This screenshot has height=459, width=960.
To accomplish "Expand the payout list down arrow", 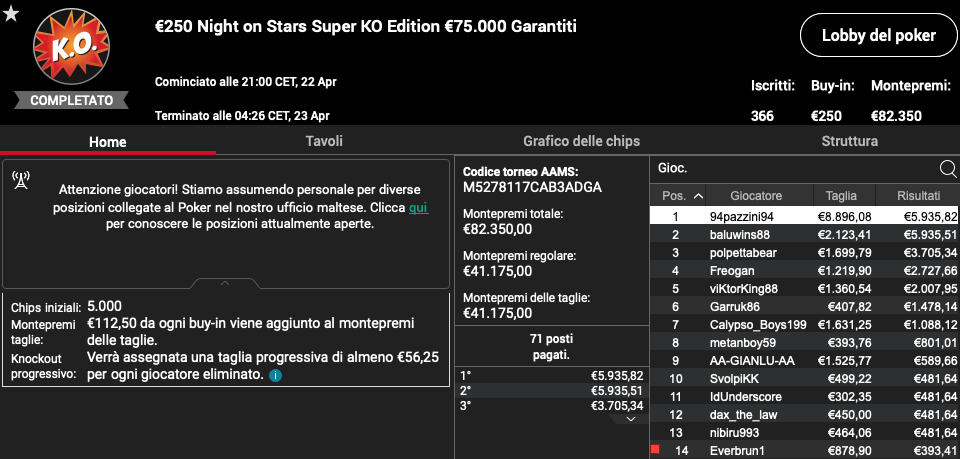I will click(629, 419).
